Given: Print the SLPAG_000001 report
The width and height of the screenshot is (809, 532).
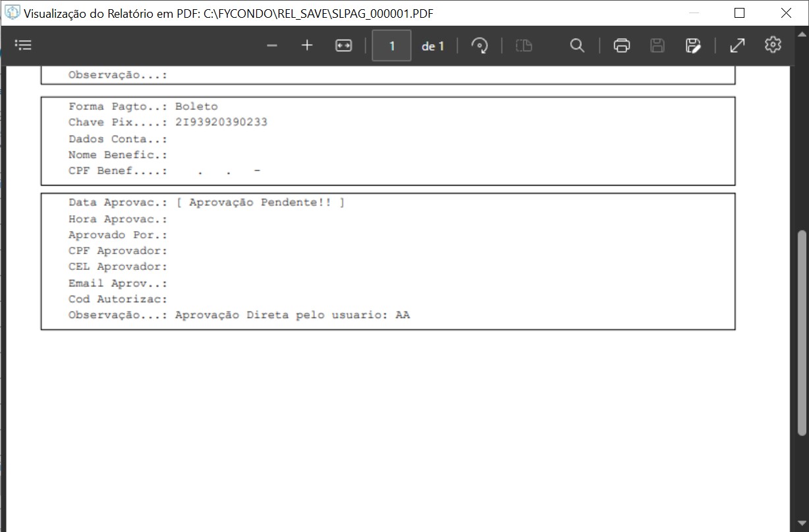Looking at the screenshot, I should (621, 45).
